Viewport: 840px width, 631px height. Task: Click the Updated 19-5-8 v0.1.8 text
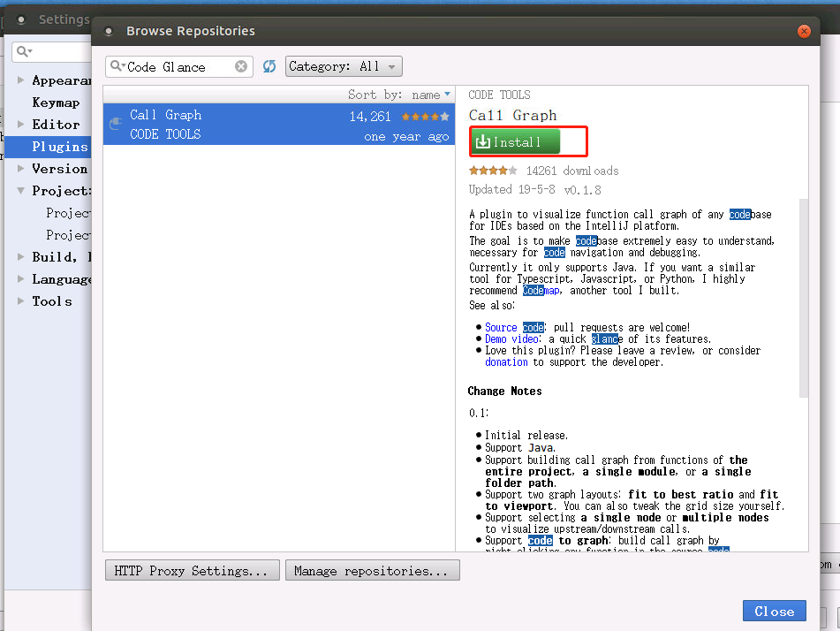click(x=534, y=190)
